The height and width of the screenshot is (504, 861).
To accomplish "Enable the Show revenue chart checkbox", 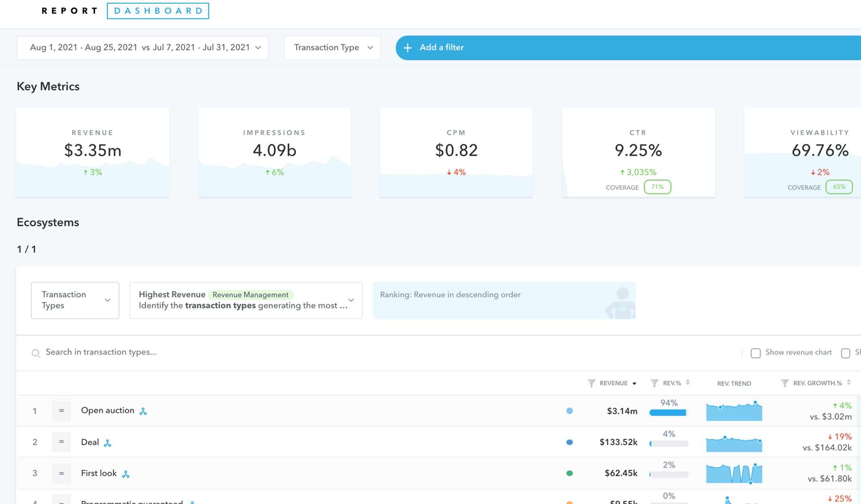I will pos(756,353).
